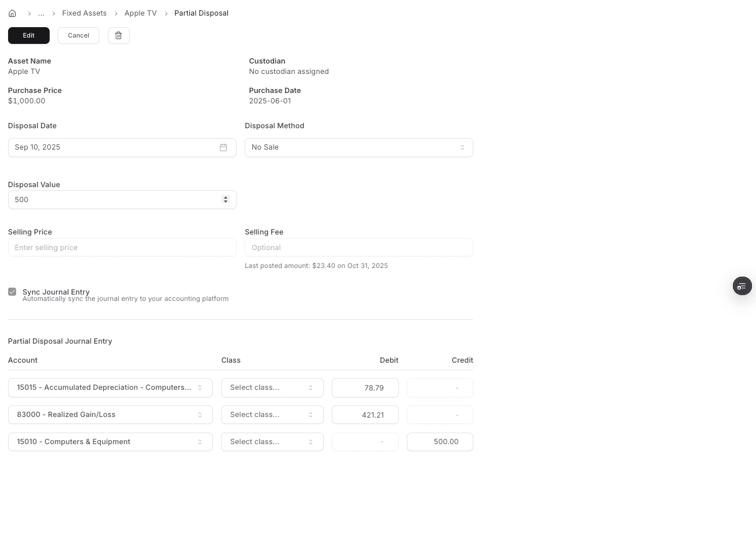Click the chevron on the 83000 account selector

tap(200, 415)
